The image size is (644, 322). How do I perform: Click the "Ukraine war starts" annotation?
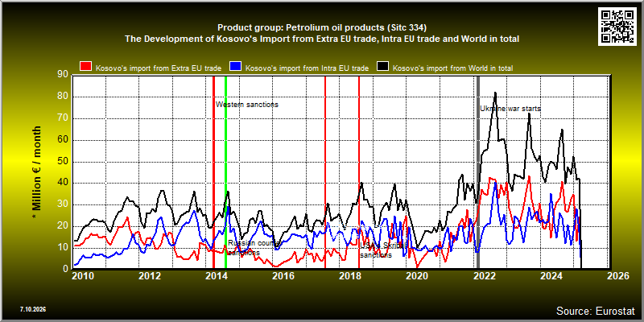[510, 109]
